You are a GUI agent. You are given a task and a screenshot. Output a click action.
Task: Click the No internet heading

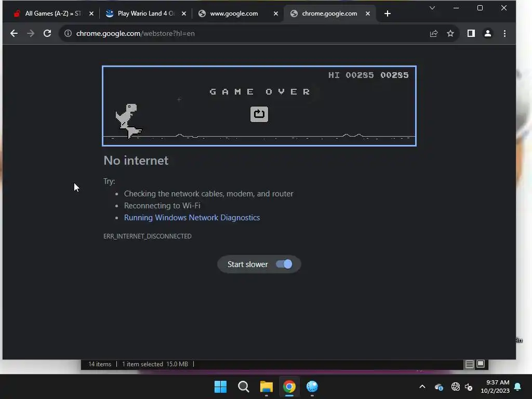click(136, 161)
